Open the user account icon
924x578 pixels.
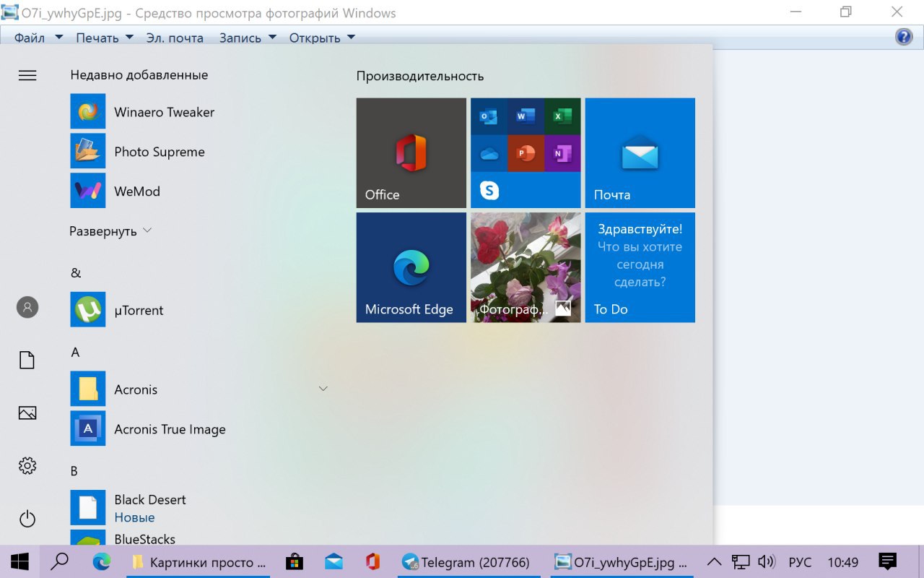pos(27,307)
